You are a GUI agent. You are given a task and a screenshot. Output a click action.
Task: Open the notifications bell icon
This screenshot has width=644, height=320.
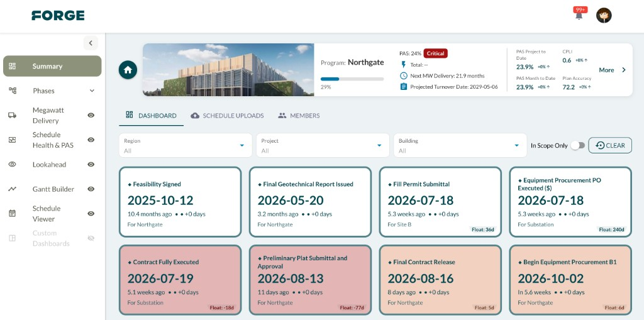tap(579, 16)
